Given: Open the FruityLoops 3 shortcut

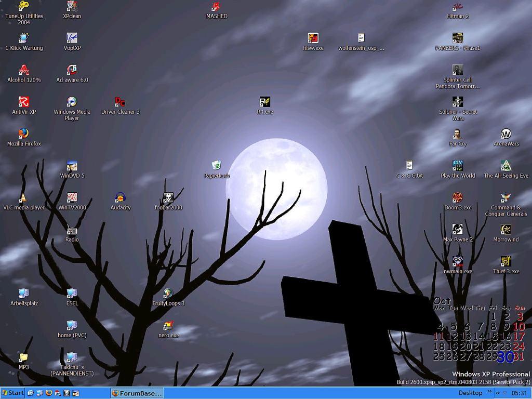Looking at the screenshot, I should tap(168, 297).
